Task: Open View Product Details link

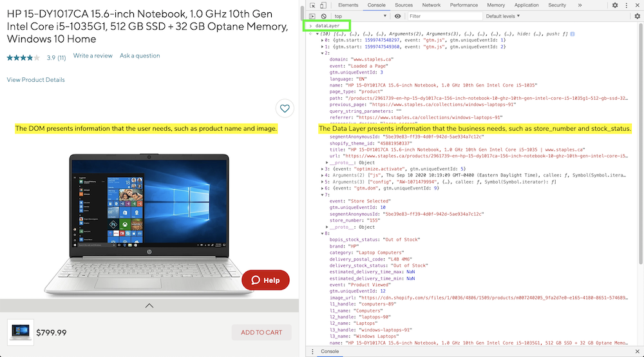Action: click(x=35, y=80)
